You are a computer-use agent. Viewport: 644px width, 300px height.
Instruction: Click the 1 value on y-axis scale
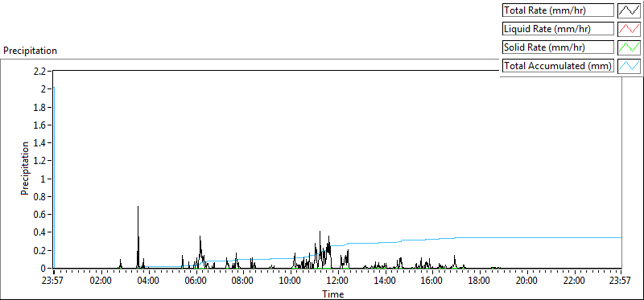(x=45, y=179)
